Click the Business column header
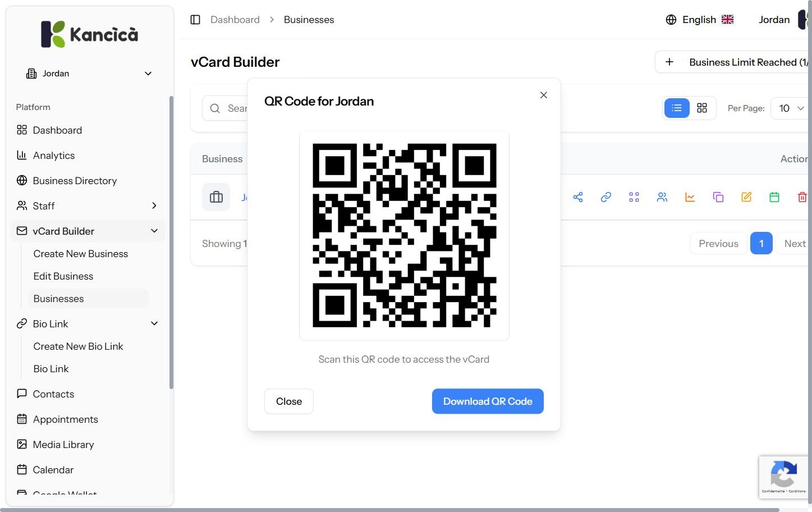The height and width of the screenshot is (512, 812). click(x=222, y=159)
